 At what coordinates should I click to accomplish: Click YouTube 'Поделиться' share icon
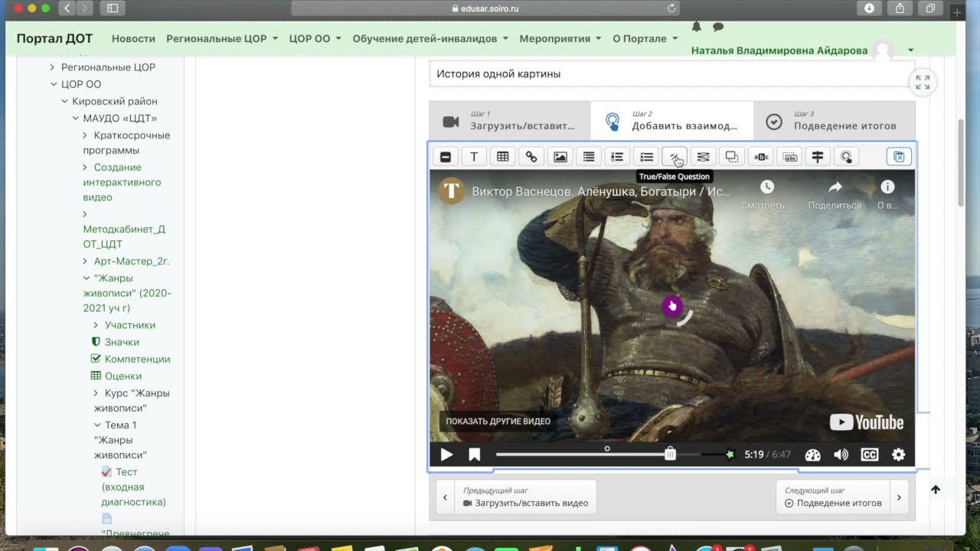click(835, 187)
